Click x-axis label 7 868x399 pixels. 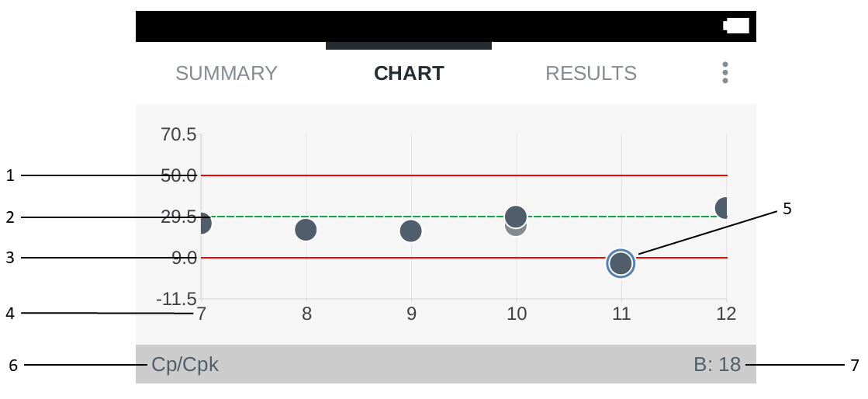tap(201, 314)
